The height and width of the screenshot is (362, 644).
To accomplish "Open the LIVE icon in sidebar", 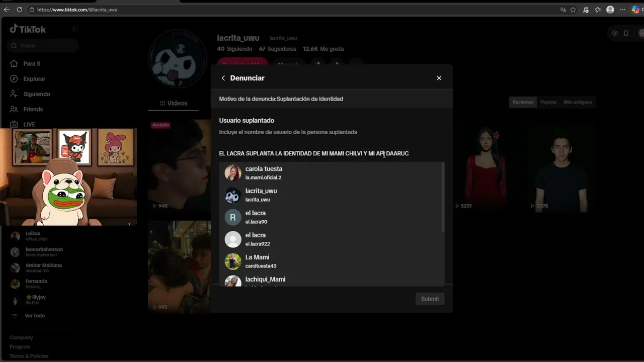I will point(14,124).
